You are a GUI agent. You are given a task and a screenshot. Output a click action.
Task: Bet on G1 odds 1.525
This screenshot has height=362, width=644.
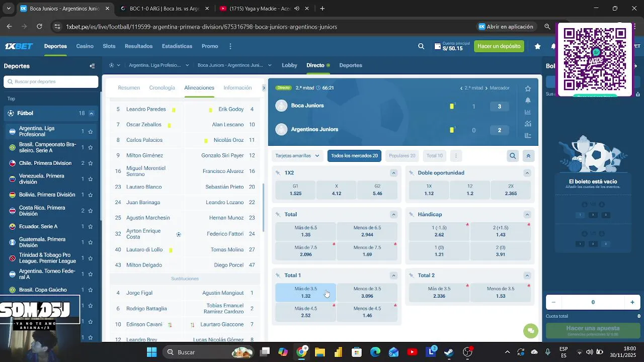pos(295,190)
